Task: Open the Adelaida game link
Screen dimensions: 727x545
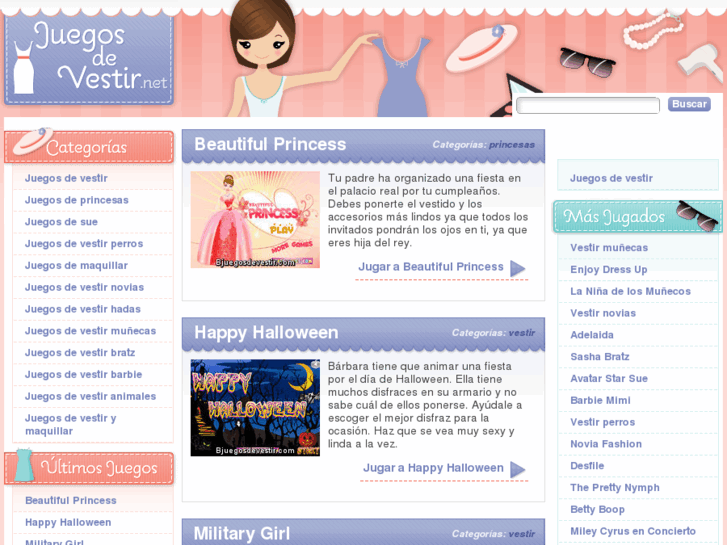Action: click(x=592, y=335)
